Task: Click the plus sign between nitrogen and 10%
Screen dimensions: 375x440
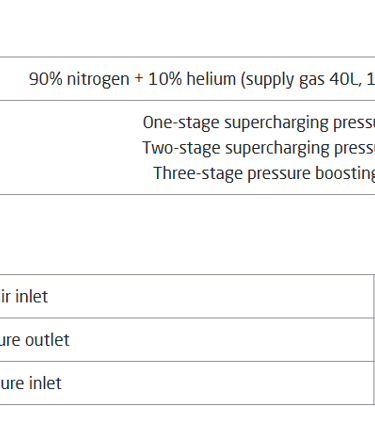Action: coord(139,79)
